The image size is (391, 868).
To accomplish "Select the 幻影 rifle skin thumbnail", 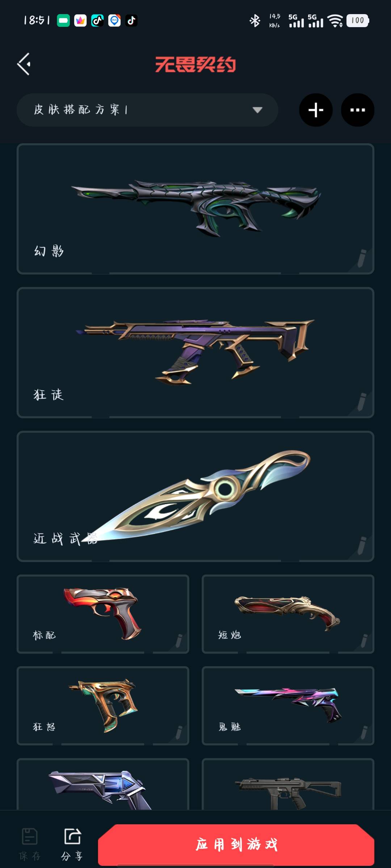I will tap(196, 208).
